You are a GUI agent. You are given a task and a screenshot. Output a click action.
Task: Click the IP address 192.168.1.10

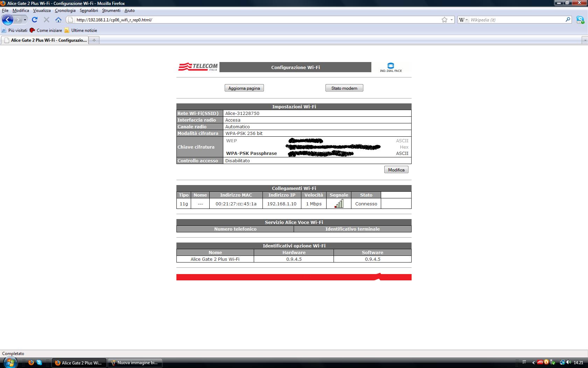point(282,204)
